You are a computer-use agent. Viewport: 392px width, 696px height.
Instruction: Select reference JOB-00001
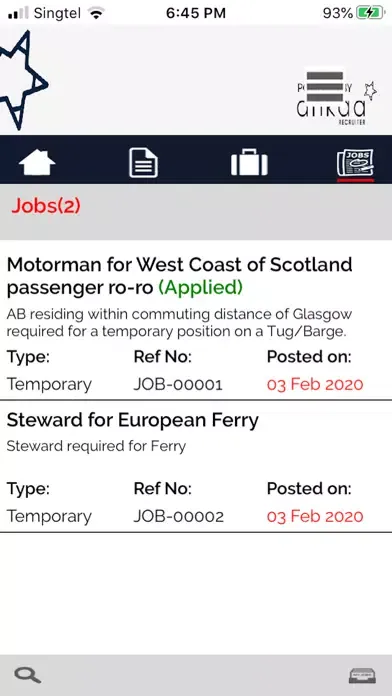click(178, 384)
